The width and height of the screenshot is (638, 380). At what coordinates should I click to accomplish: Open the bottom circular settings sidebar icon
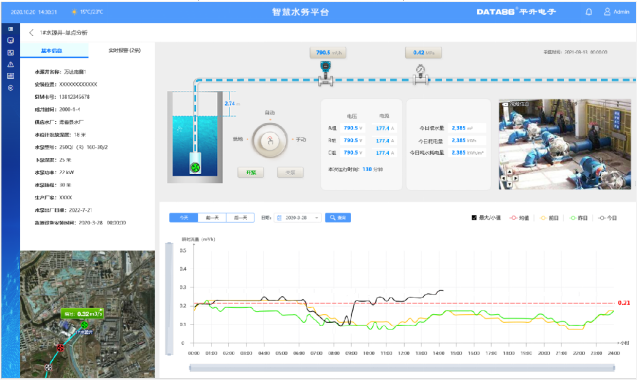click(11, 88)
